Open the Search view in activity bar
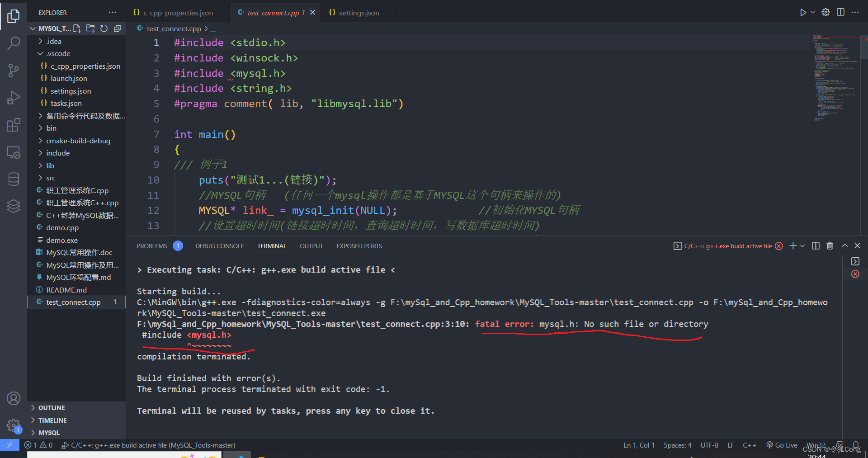This screenshot has width=868, height=458. 14,43
